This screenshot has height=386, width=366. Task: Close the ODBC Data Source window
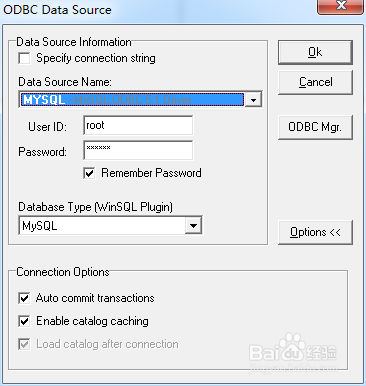click(x=340, y=6)
